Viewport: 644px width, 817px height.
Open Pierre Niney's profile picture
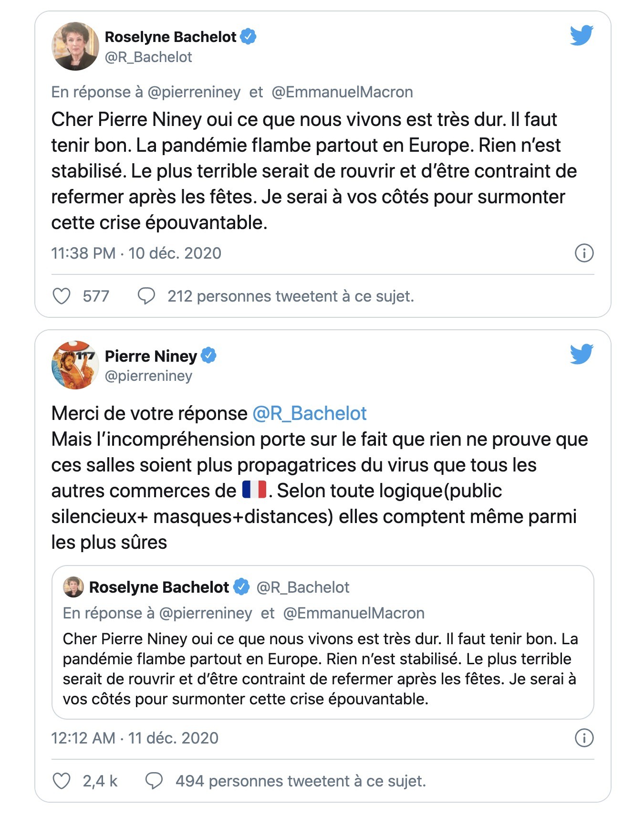coord(75,365)
